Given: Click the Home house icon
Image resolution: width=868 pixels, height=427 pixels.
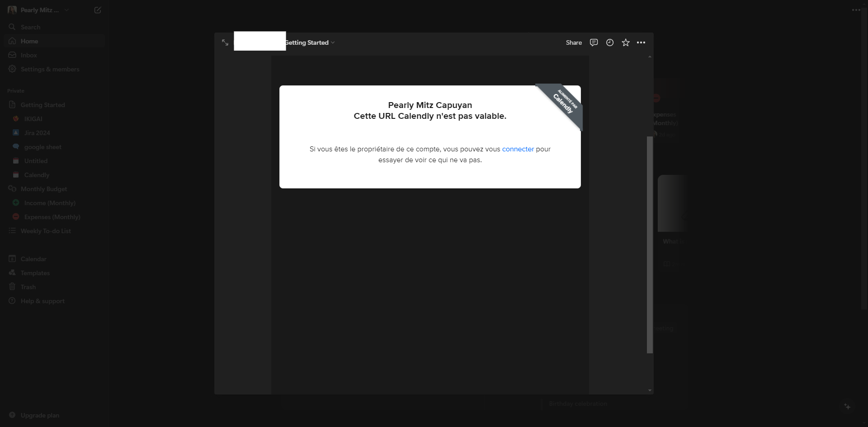Looking at the screenshot, I should click(12, 41).
